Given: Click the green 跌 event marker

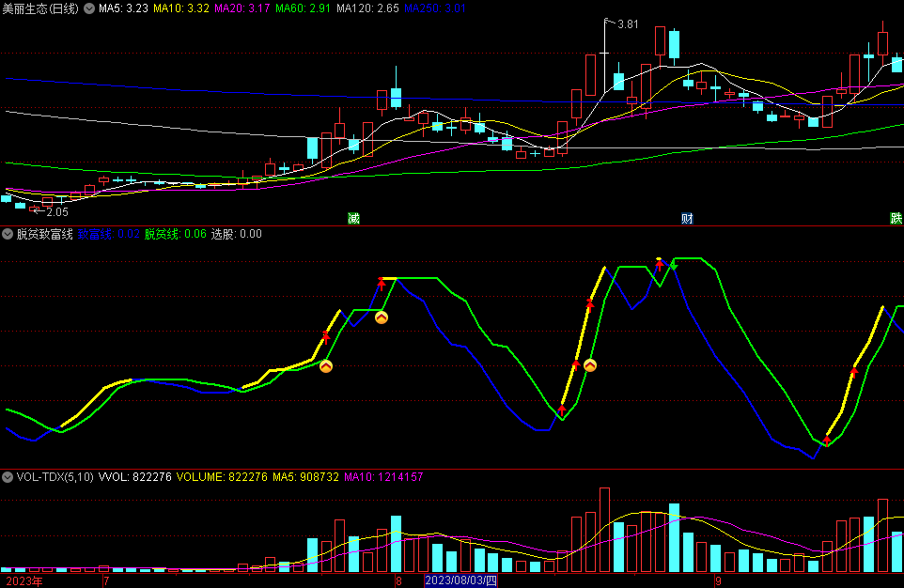Looking at the screenshot, I should pos(896,219).
